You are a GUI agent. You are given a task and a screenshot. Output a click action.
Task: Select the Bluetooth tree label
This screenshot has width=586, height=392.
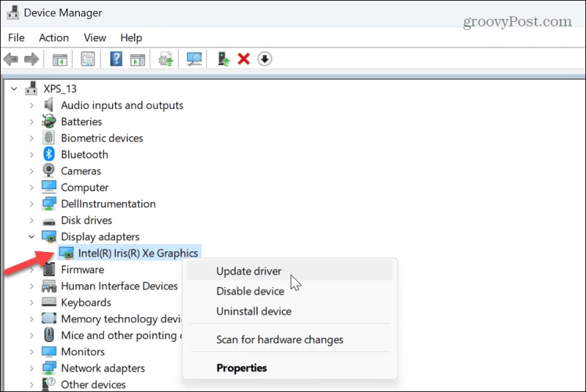coord(84,155)
